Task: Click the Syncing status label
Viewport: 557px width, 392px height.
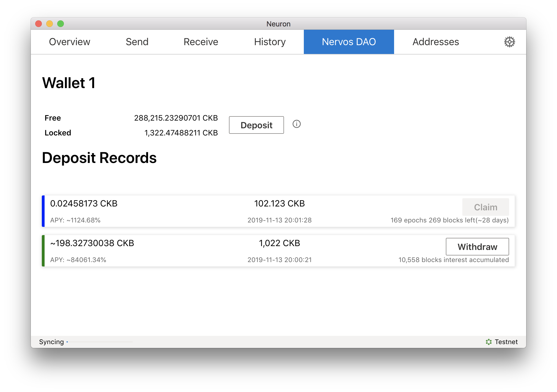Action: point(51,342)
